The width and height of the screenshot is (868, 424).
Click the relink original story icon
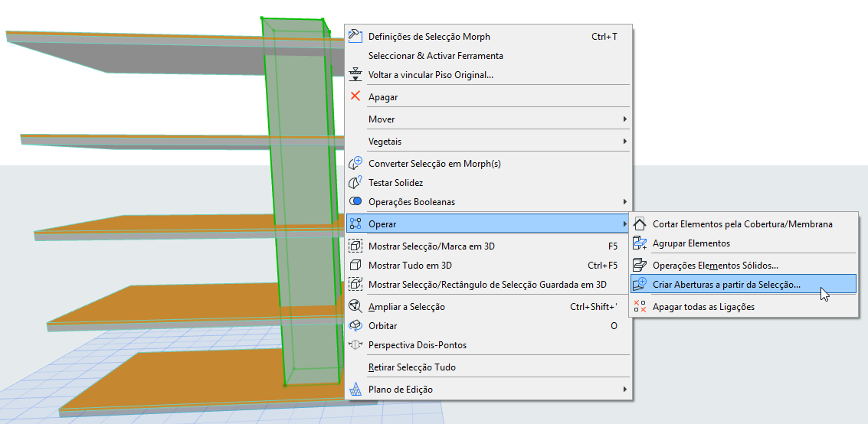(x=355, y=74)
